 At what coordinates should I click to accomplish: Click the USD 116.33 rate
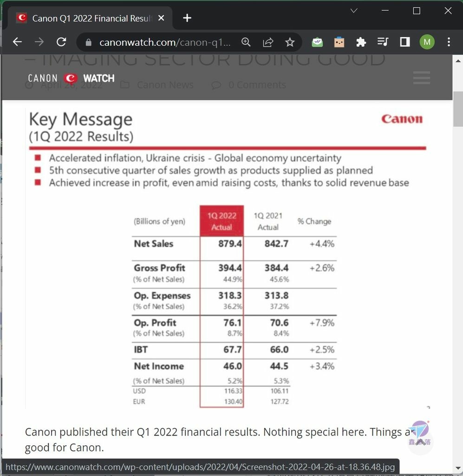click(x=233, y=390)
